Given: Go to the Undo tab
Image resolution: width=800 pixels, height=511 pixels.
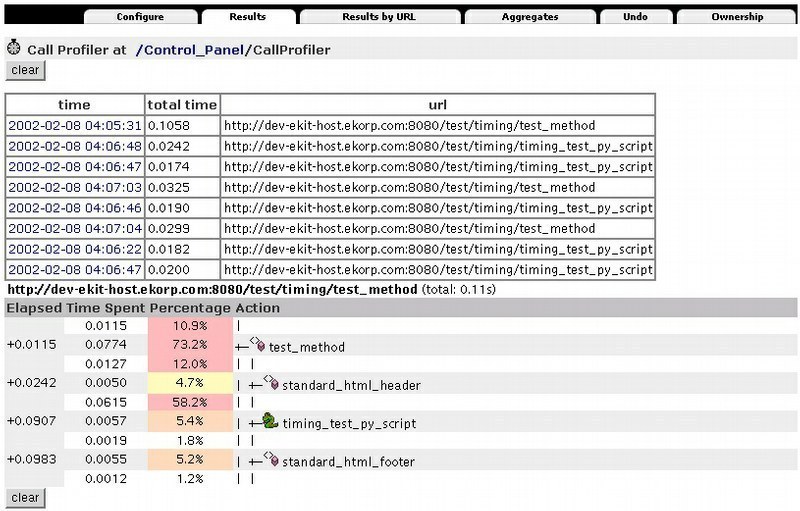Looking at the screenshot, I should [x=634, y=17].
